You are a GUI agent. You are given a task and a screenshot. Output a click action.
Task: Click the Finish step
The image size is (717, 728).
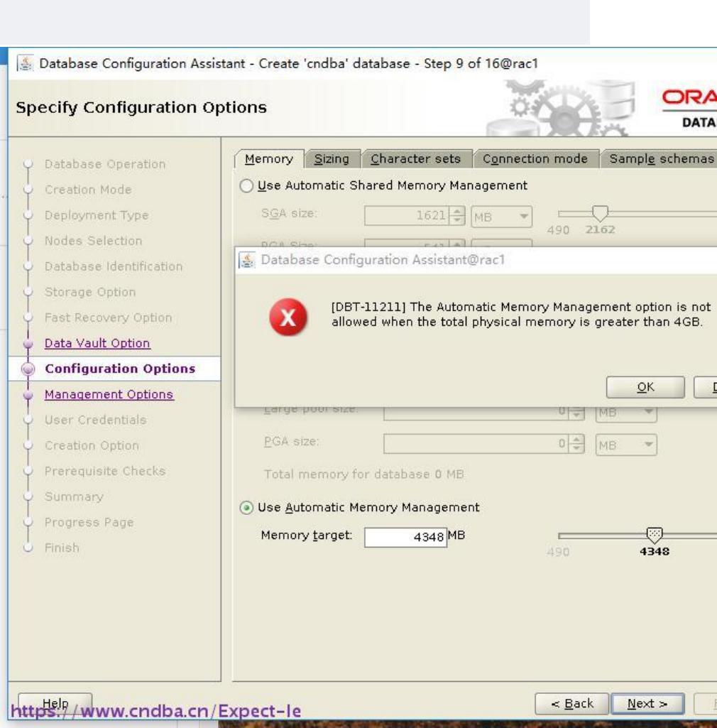pyautogui.click(x=62, y=548)
